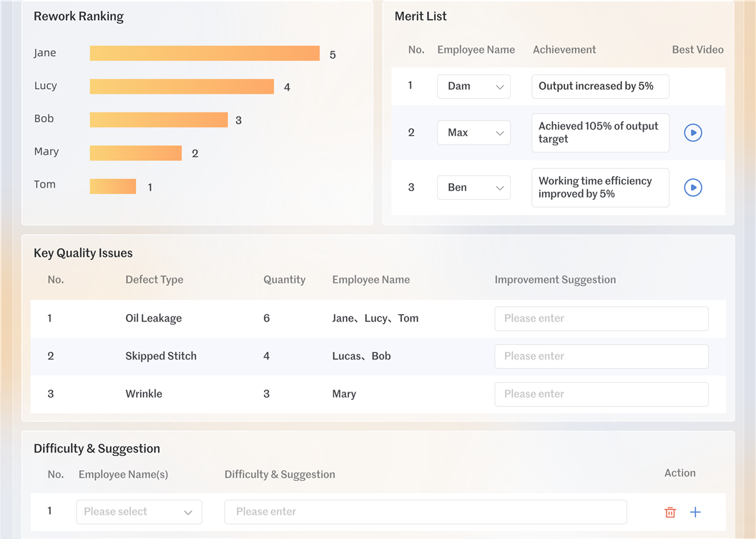
Task: Open the Ben employee name dropdown
Action: (x=473, y=188)
